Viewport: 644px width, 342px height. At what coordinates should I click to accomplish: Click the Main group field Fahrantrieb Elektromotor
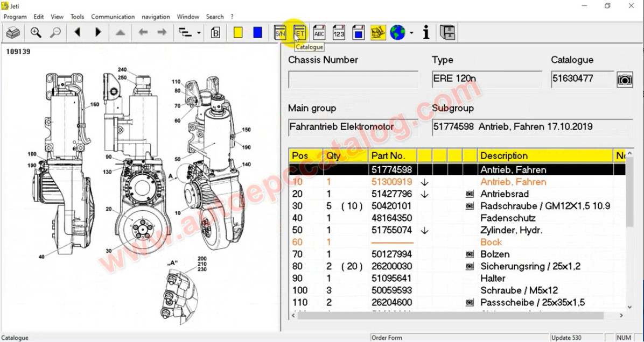click(353, 127)
